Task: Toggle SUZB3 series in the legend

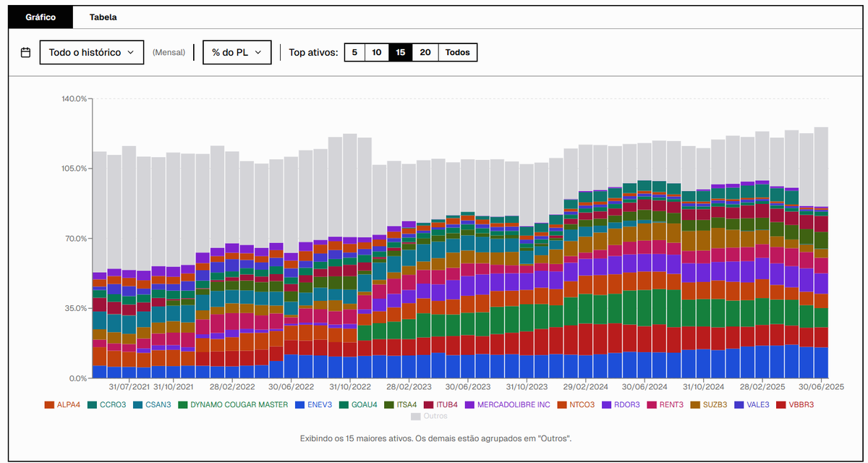Action: (709, 404)
